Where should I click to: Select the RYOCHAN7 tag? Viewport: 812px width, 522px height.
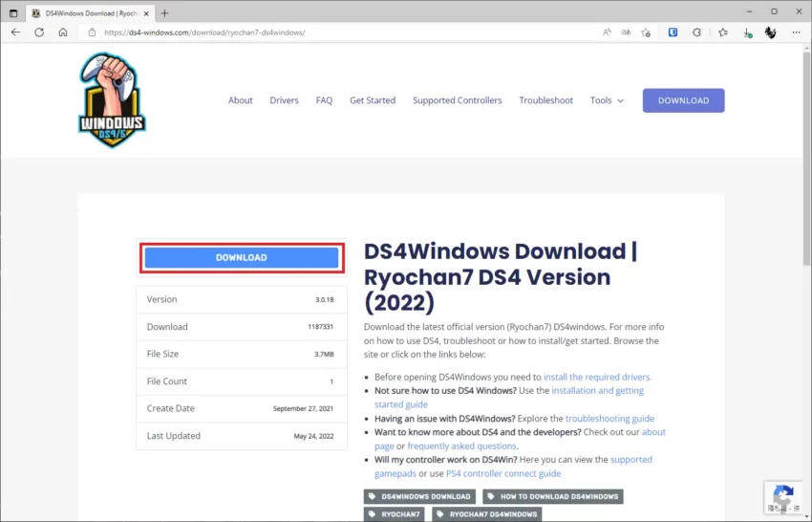395,514
